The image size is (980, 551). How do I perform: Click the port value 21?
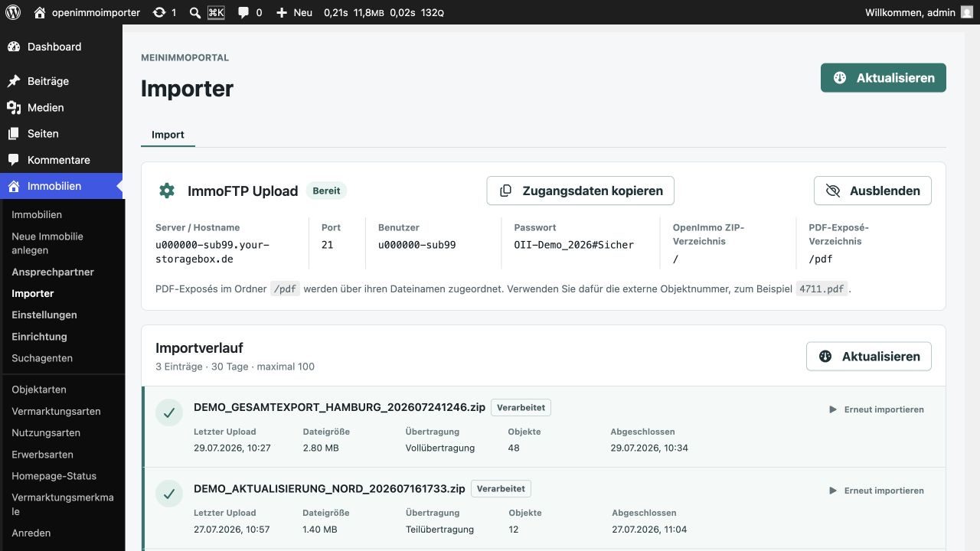point(328,245)
